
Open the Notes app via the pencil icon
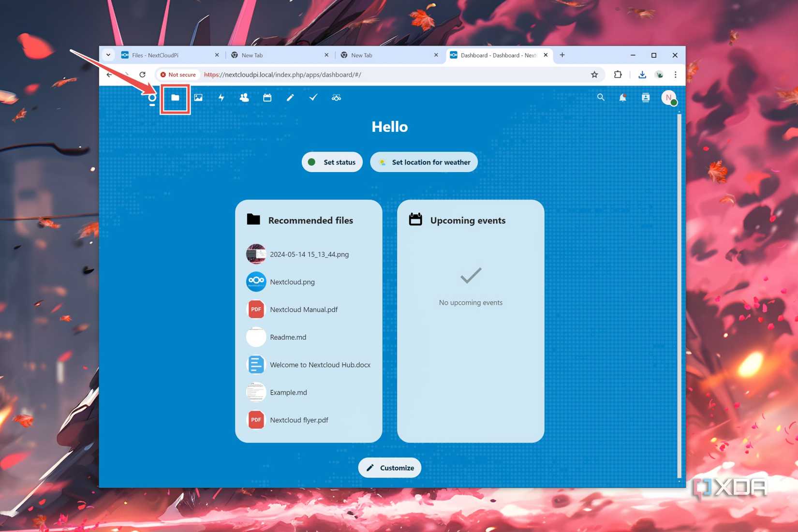pos(290,97)
